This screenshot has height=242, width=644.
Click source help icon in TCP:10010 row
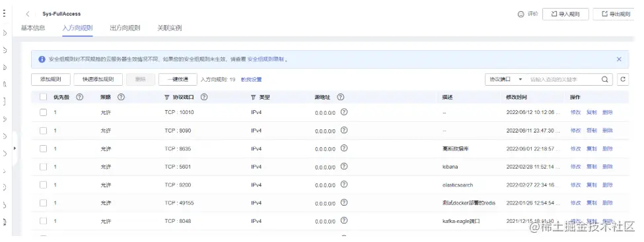344,111
